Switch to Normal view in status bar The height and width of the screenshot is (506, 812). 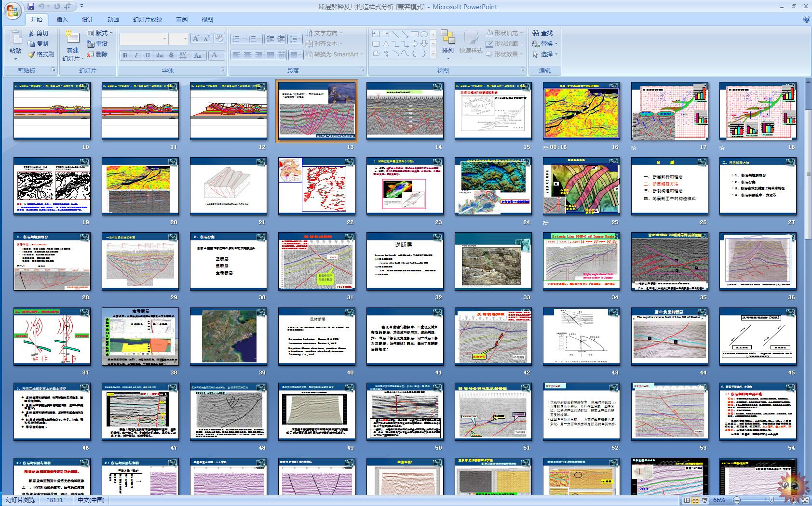(x=687, y=500)
